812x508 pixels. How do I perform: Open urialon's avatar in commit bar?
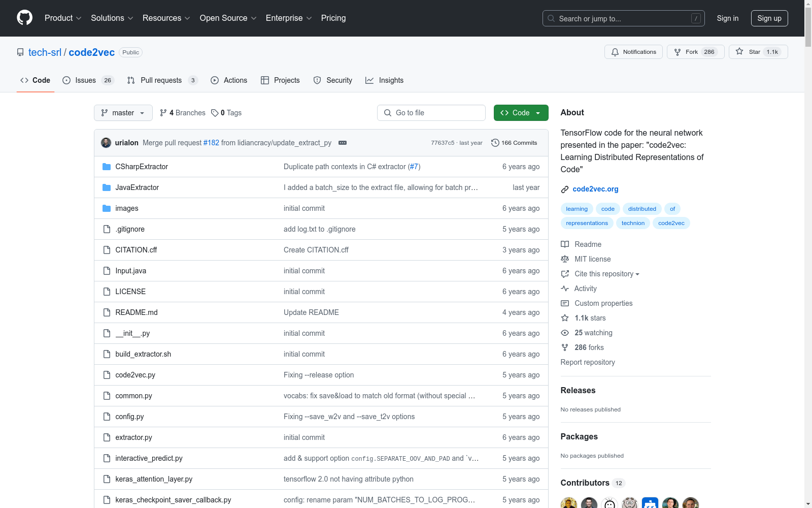click(x=106, y=143)
